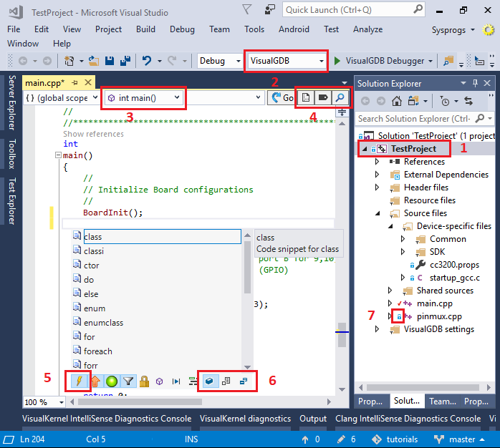This screenshot has width=500, height=448.
Task: Open the zoom 100 % dropdown
Action: pyautogui.click(x=44, y=402)
